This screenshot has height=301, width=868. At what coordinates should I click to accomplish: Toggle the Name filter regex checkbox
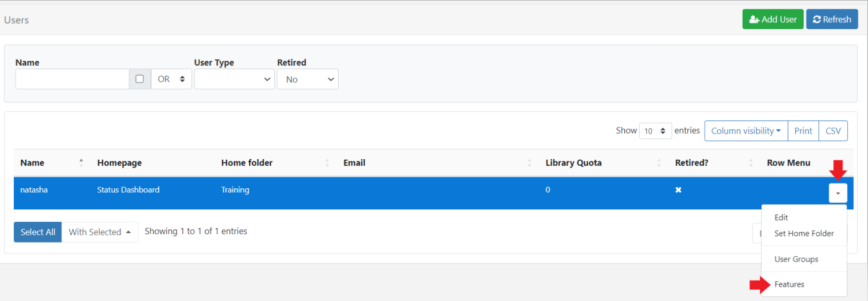[139, 79]
